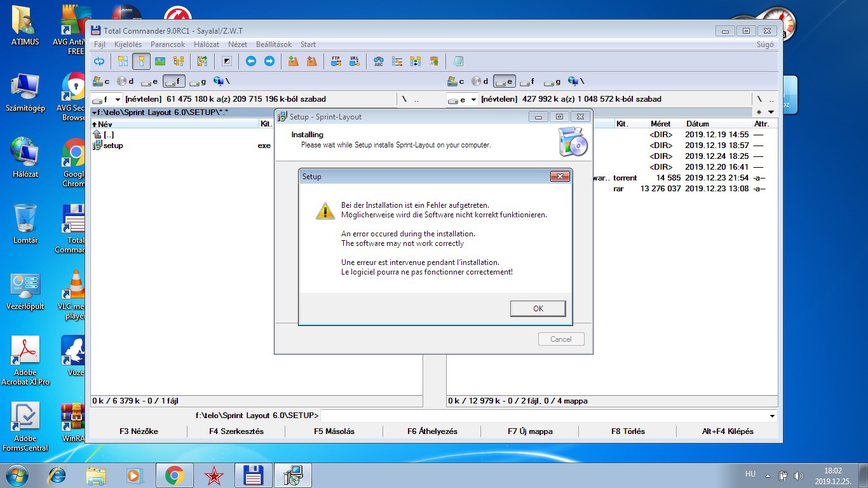This screenshot has height=488, width=868.
Task: Open the Beállítások menu
Action: [x=274, y=44]
